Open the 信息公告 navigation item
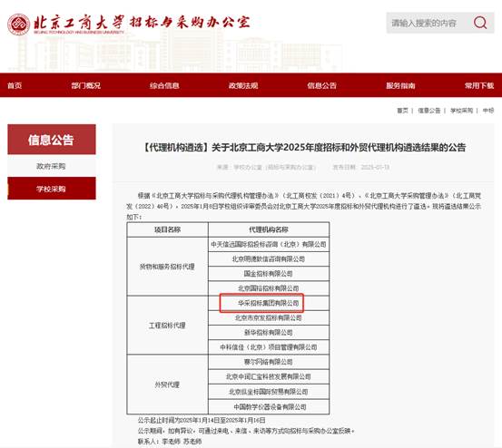The image size is (502, 448). pos(322,85)
